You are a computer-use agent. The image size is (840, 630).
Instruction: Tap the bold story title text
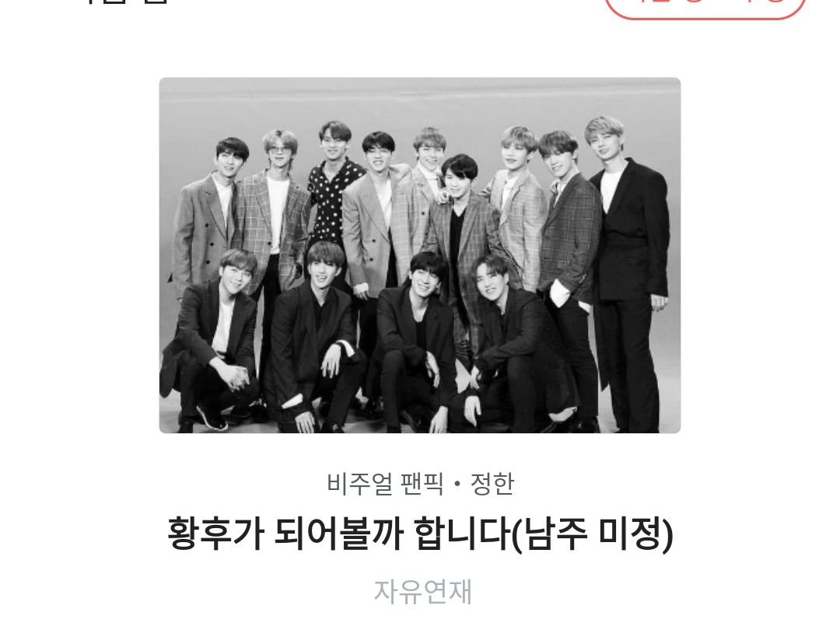420,534
